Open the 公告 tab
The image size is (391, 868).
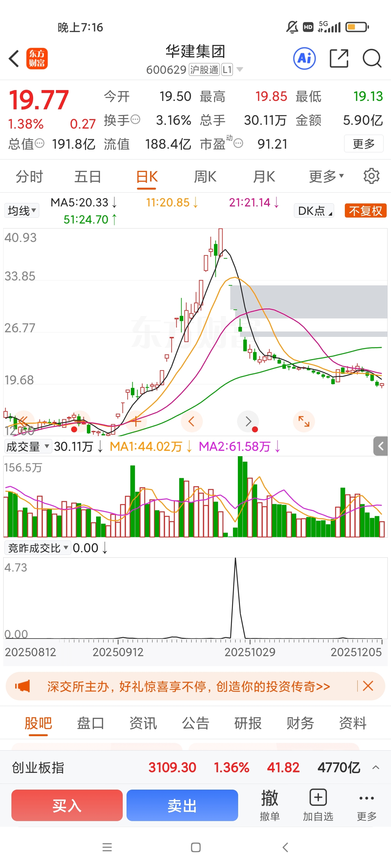195,723
